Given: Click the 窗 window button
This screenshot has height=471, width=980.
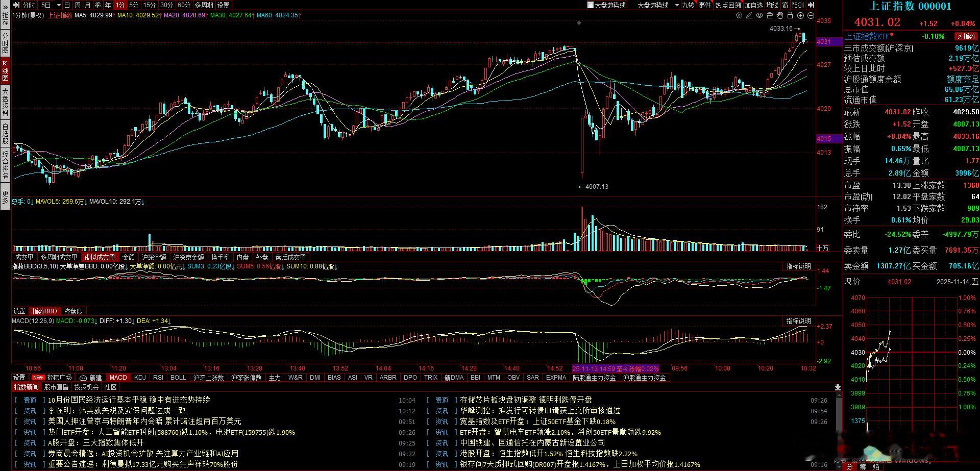Looking at the screenshot, I should (785, 5).
